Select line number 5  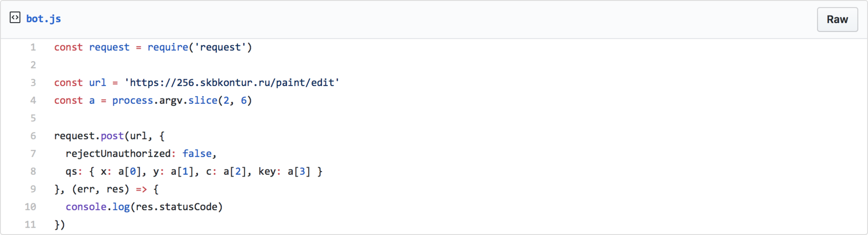33,118
